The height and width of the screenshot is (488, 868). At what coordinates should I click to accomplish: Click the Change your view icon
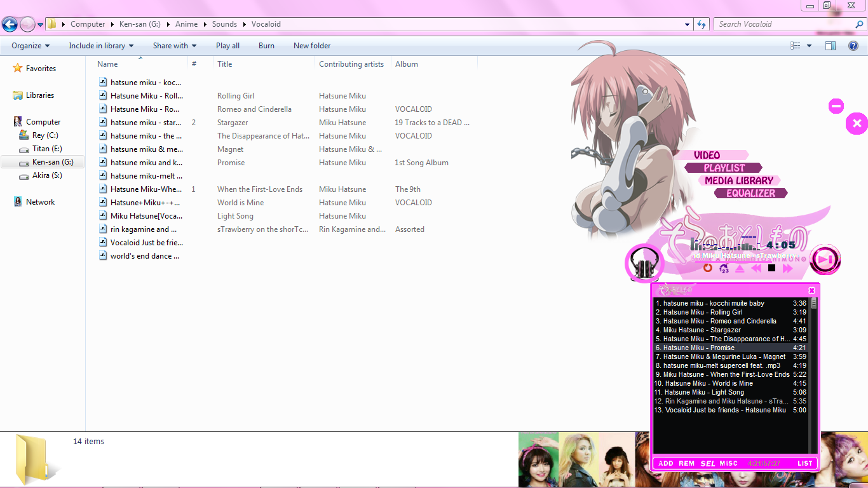click(x=796, y=46)
